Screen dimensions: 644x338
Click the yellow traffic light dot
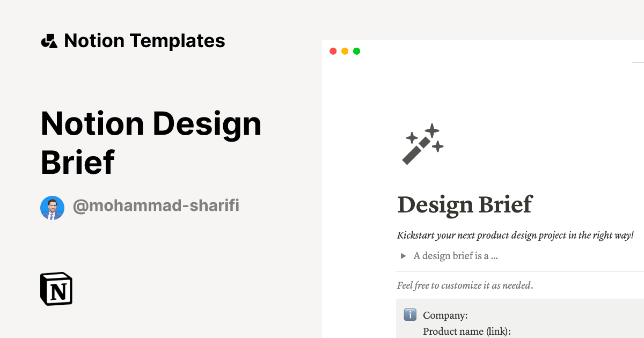click(345, 51)
